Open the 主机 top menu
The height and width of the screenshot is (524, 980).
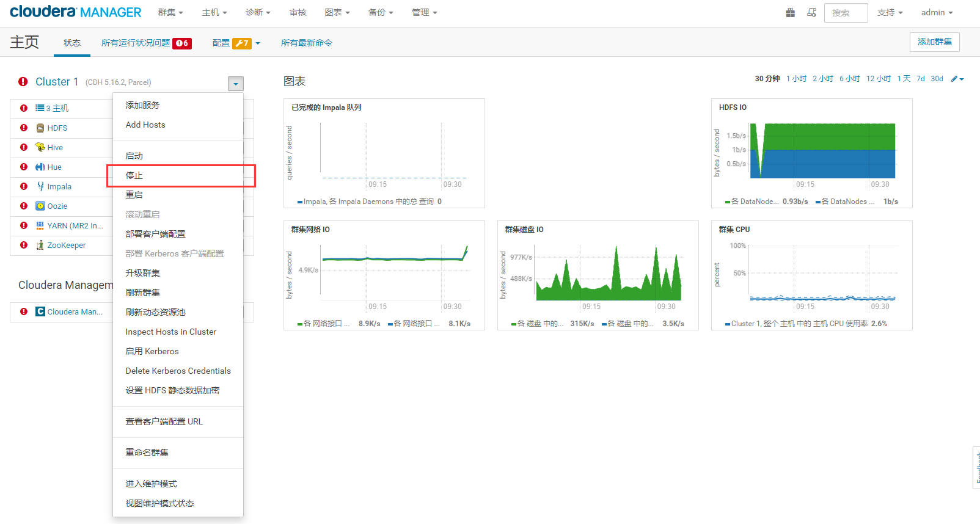tap(214, 12)
